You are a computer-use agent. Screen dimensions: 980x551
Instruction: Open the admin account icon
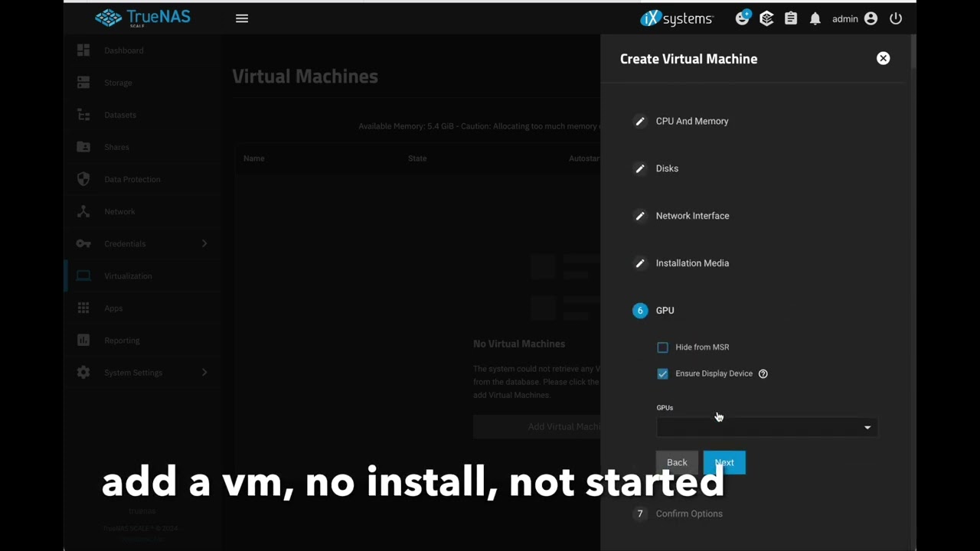(871, 18)
